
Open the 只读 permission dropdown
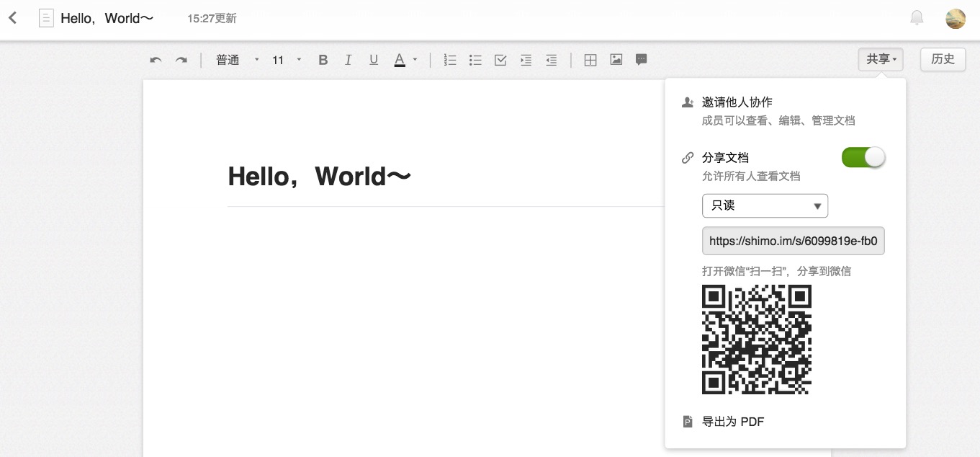tap(765, 205)
